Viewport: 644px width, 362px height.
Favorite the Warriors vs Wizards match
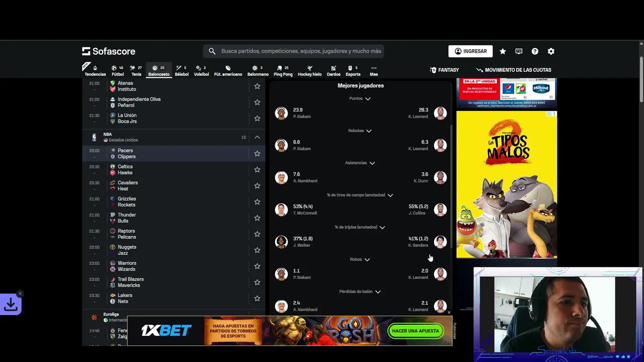pos(257,266)
